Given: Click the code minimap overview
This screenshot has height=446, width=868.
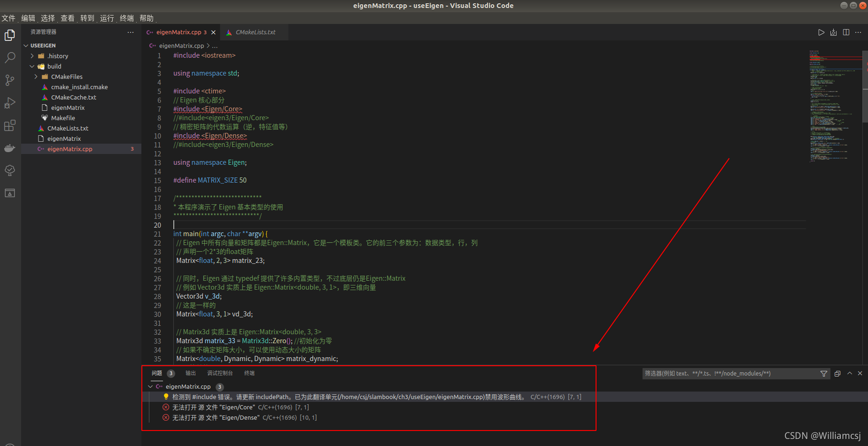Looking at the screenshot, I should pyautogui.click(x=835, y=106).
